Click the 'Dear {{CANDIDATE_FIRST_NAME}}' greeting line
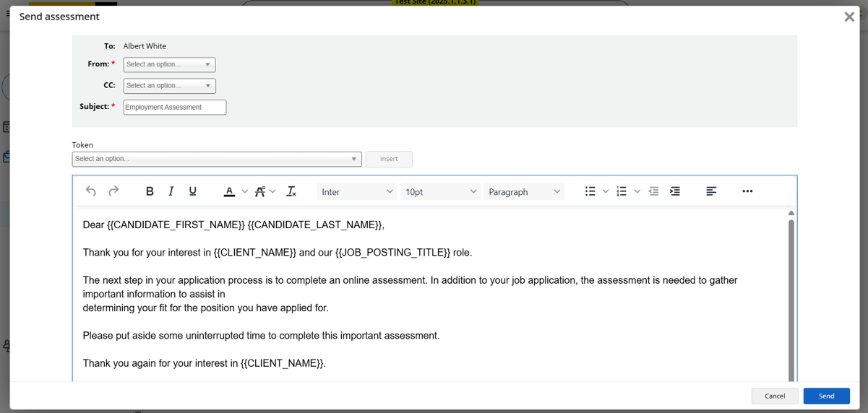Screen dimensions: 868x413 [x=233, y=225]
